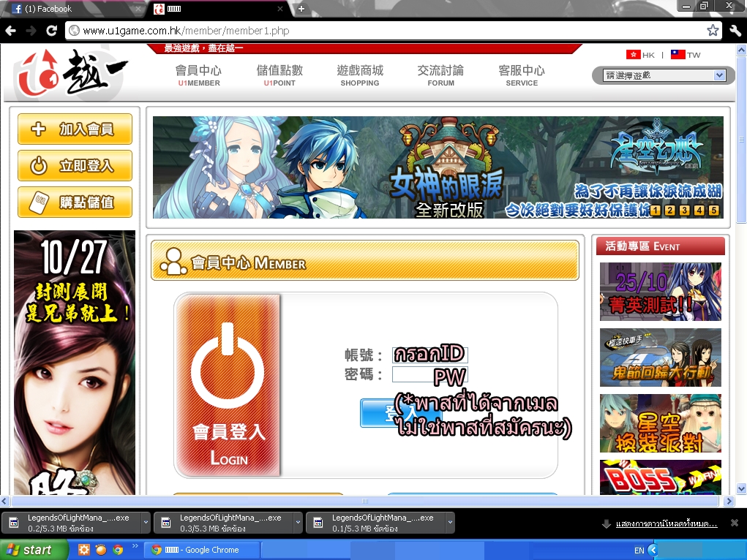Click the horizontal scrollbar right arrow
747x560 pixels.
click(x=729, y=501)
